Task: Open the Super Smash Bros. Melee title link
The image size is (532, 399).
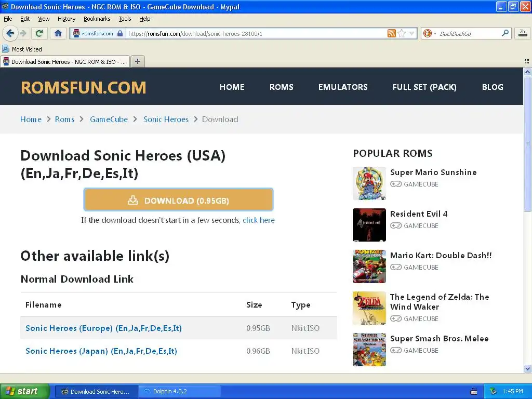Action: pyautogui.click(x=440, y=339)
